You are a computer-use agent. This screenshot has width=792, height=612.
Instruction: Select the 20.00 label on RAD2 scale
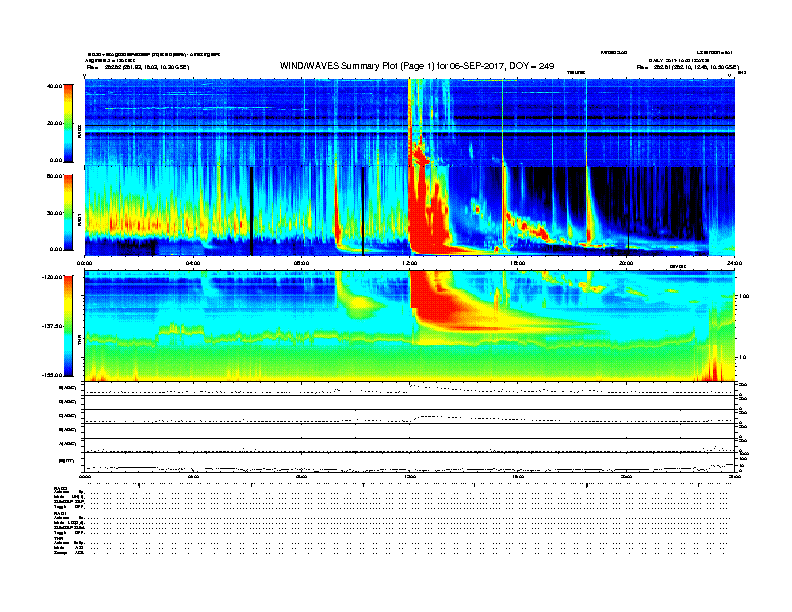(x=54, y=123)
